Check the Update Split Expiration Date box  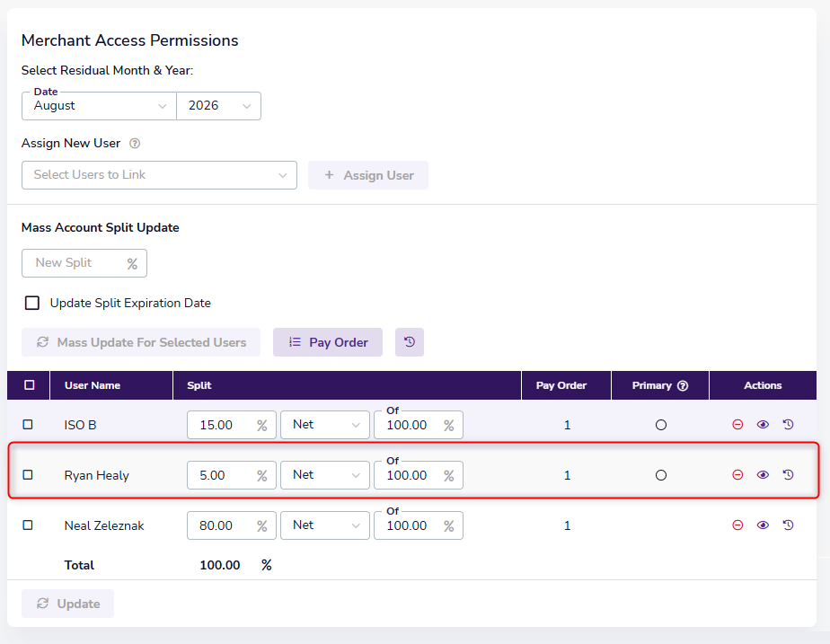click(x=32, y=303)
